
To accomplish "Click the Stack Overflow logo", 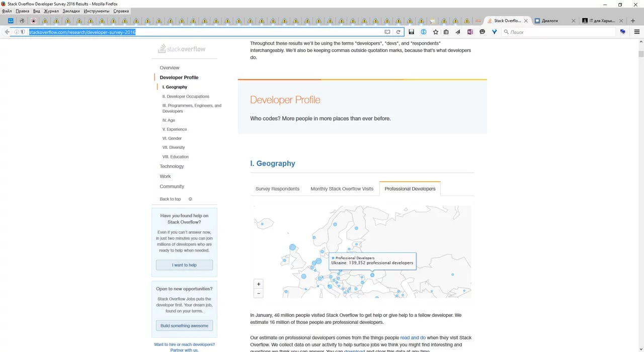I will click(x=182, y=49).
